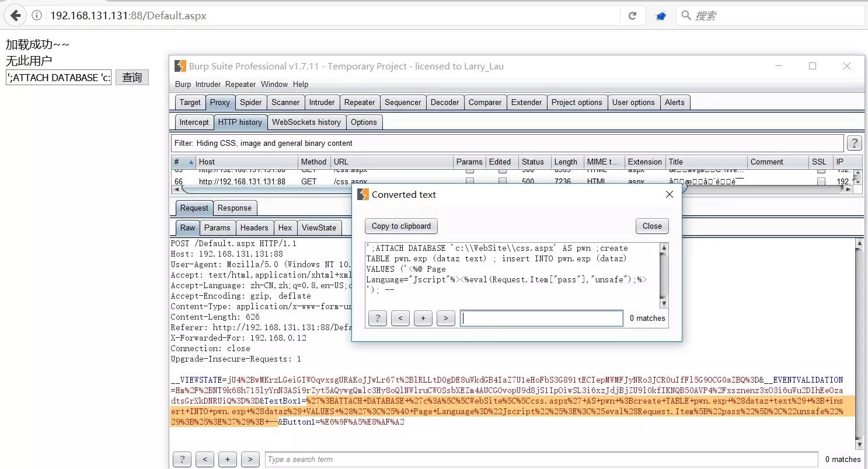Open filter help question mark button
The width and height of the screenshot is (868, 469).
(854, 143)
